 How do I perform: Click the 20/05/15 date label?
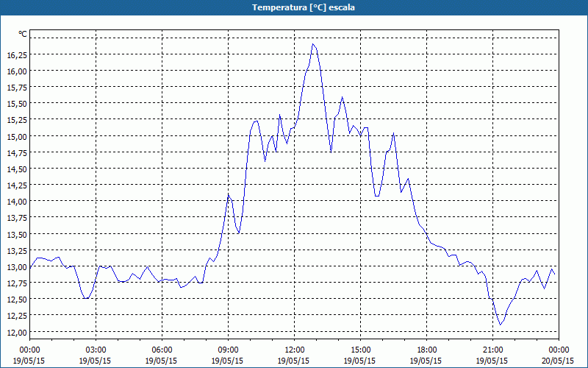(558, 361)
